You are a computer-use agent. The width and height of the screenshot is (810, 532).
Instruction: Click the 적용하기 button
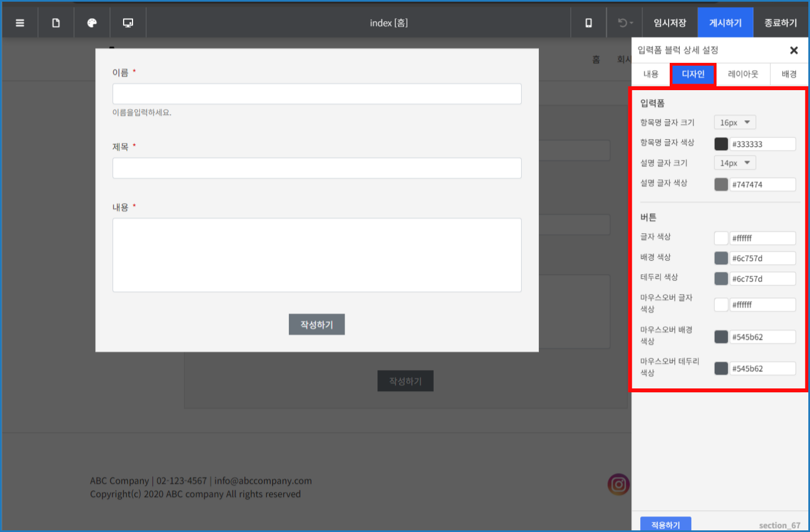click(666, 524)
